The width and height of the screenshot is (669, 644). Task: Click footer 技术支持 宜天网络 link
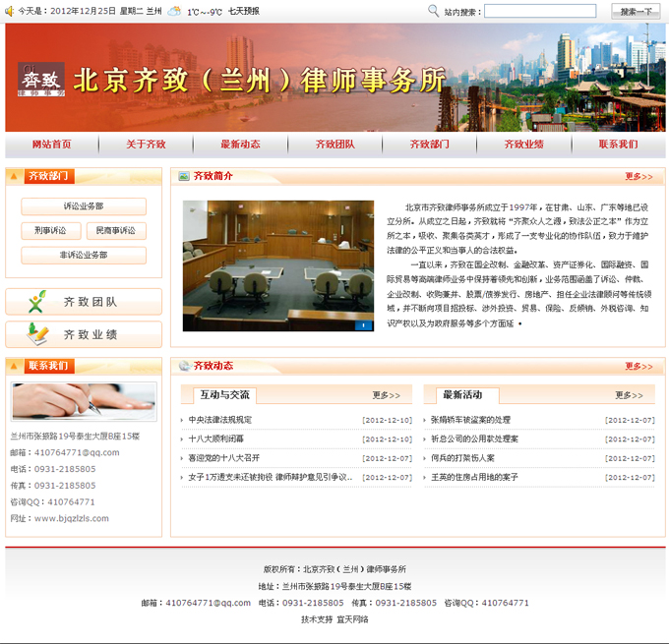point(334,619)
